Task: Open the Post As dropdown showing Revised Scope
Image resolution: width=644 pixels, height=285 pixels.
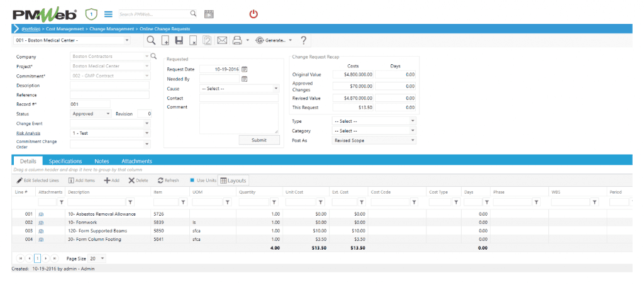Action: [x=374, y=140]
